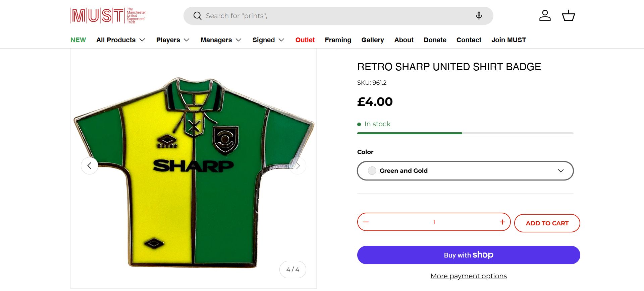Activate voice search microphone

click(x=479, y=16)
